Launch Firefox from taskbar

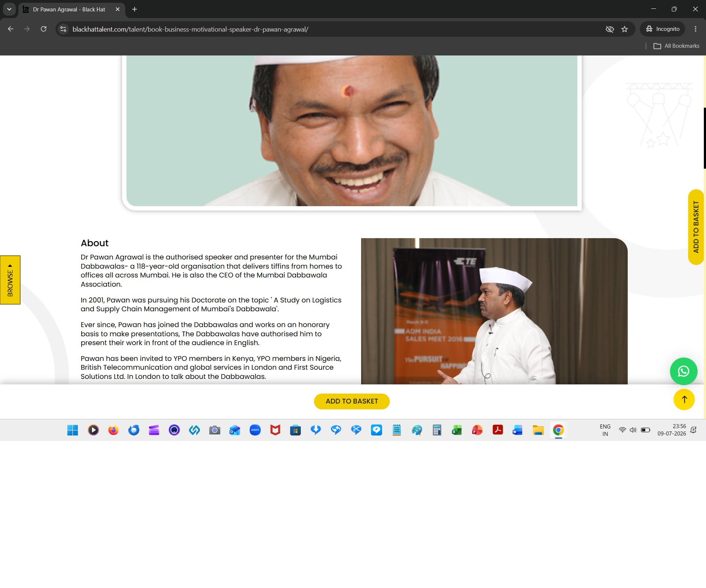114,430
